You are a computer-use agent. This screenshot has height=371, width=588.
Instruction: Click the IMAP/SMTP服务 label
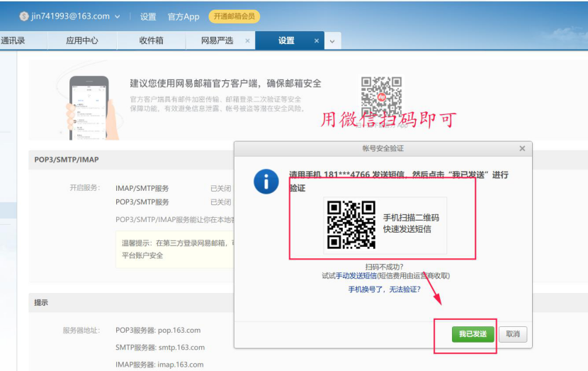click(x=142, y=189)
